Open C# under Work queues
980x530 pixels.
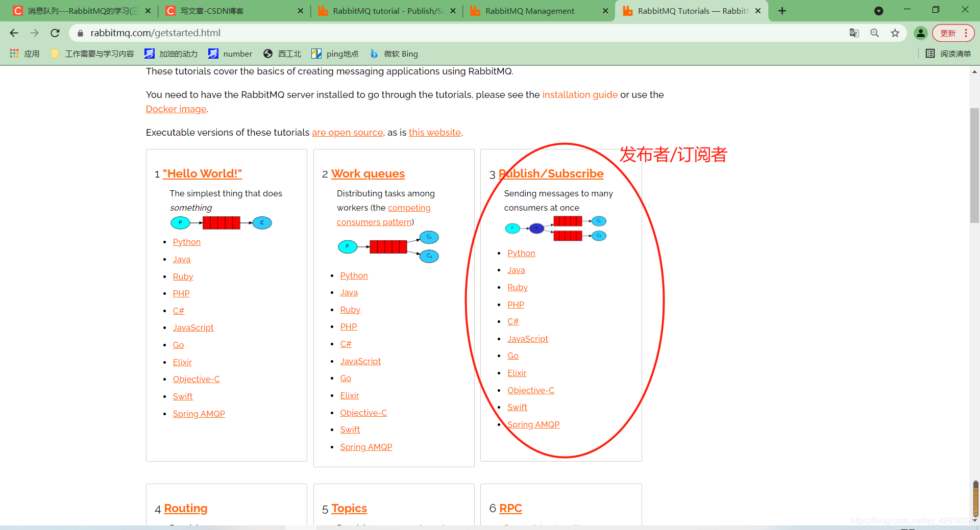pos(346,344)
